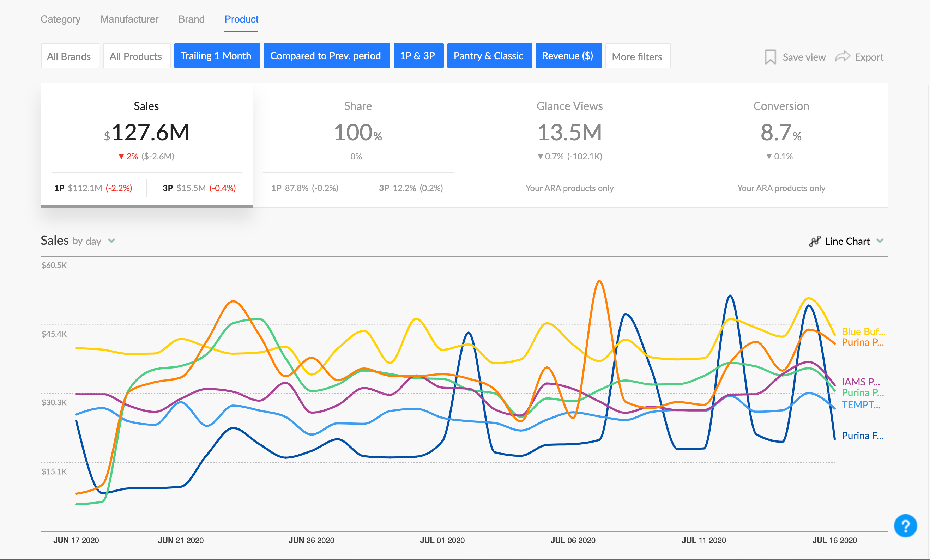Switch to the Manufacturer tab

click(x=129, y=19)
